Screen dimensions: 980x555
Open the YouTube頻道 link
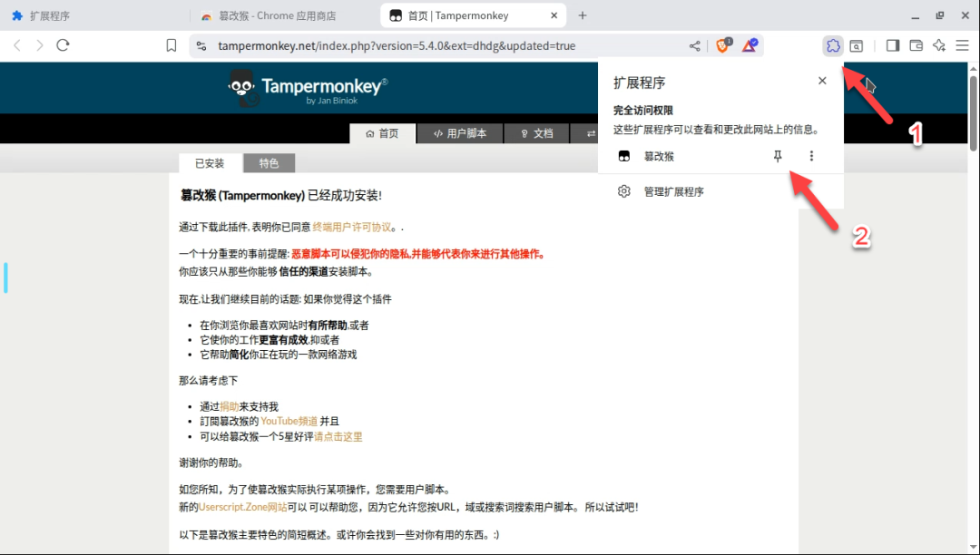coord(289,422)
